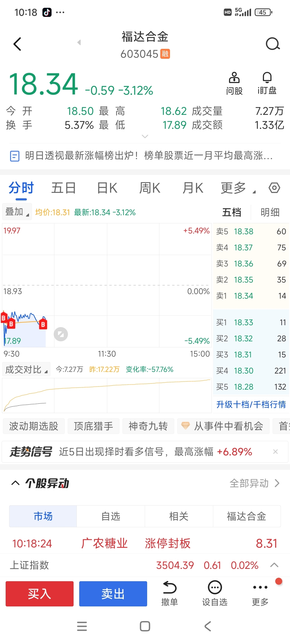Switch to the 五日 chart tab
The width and height of the screenshot is (290, 644).
click(x=64, y=188)
